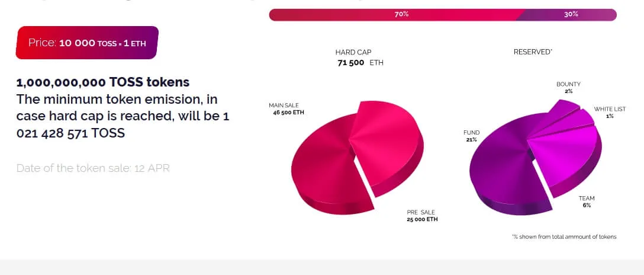This screenshot has height=275, width=644.
Task: Click the MAIN SALE 46 500 ETH label
Action: 286,109
